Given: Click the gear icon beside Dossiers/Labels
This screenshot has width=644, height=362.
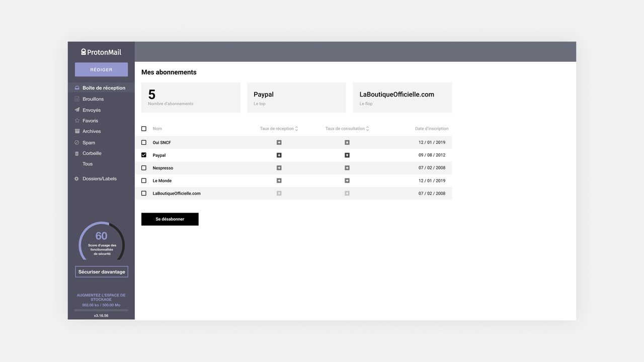Looking at the screenshot, I should tap(77, 179).
